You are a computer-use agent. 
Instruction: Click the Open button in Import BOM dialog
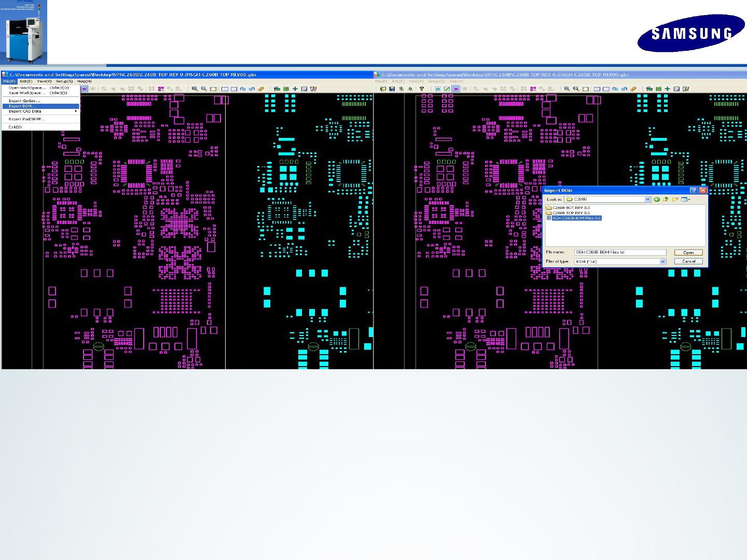688,253
